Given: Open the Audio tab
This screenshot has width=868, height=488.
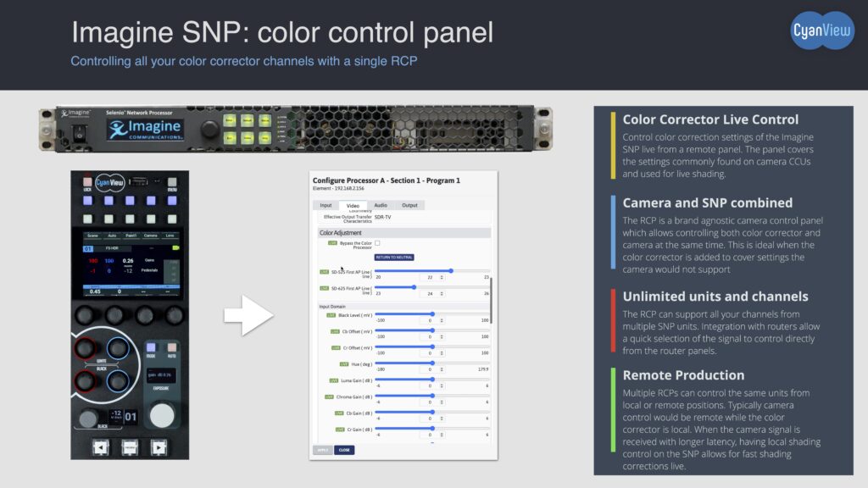Looking at the screenshot, I should 381,205.
